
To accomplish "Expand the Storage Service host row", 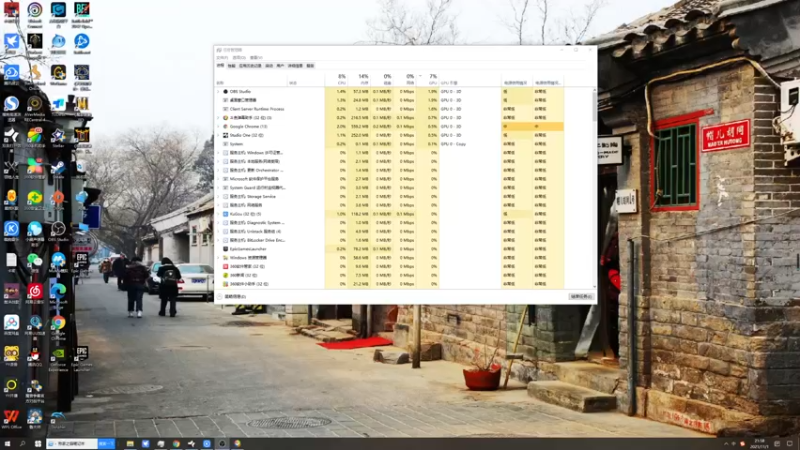I will pyautogui.click(x=218, y=196).
